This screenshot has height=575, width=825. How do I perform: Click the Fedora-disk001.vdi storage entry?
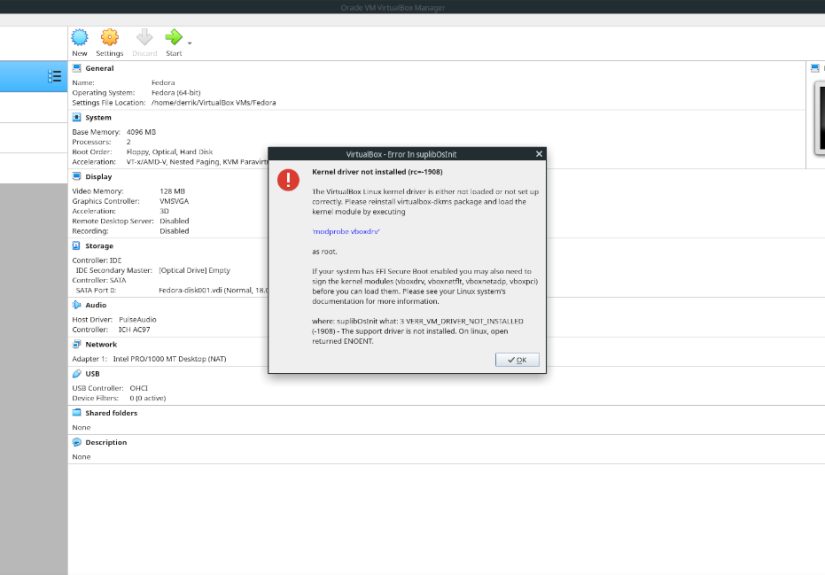[x=213, y=290]
